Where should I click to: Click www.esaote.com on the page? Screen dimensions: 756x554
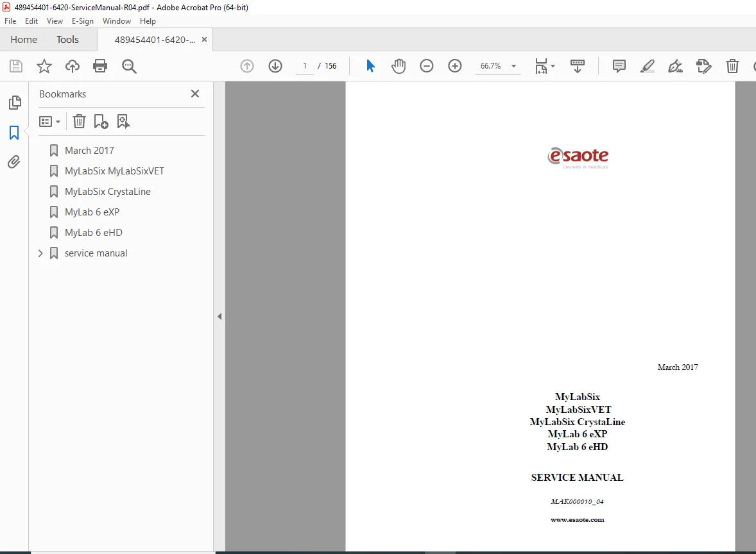point(577,520)
